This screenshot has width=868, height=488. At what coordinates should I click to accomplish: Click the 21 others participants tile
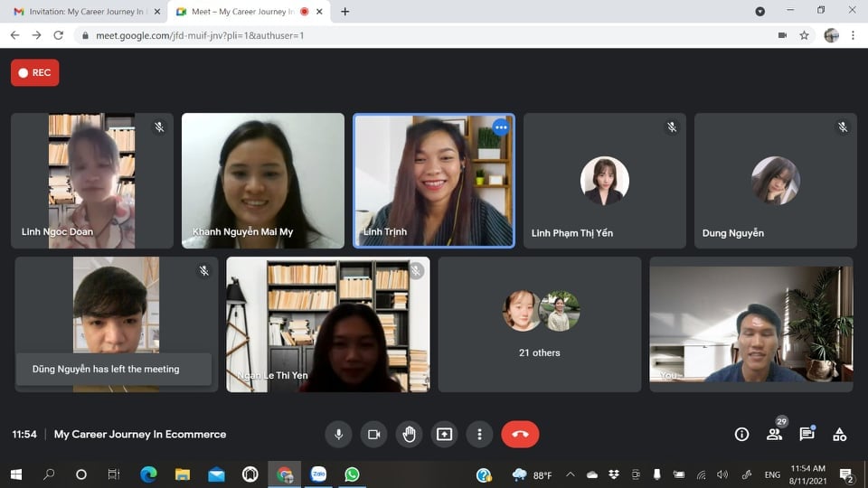[x=540, y=325]
